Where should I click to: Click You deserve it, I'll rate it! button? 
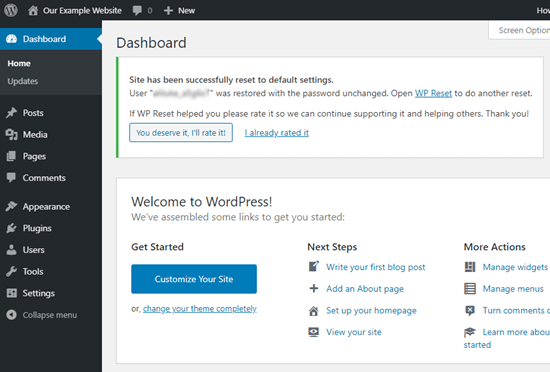pyautogui.click(x=181, y=133)
